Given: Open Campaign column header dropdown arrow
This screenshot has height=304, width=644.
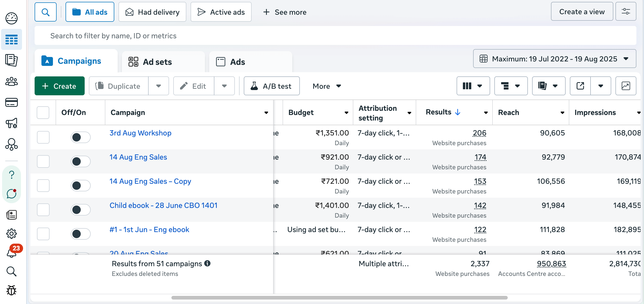Looking at the screenshot, I should point(266,113).
